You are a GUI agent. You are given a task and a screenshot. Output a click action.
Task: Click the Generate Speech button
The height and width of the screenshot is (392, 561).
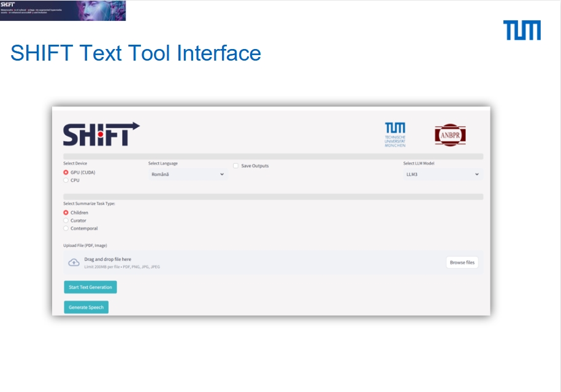[86, 307]
